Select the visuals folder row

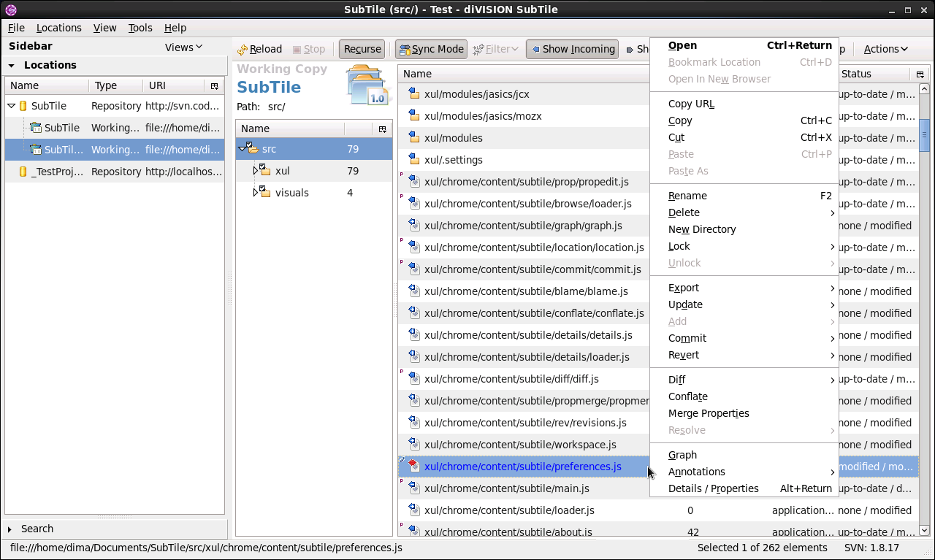pyautogui.click(x=291, y=192)
